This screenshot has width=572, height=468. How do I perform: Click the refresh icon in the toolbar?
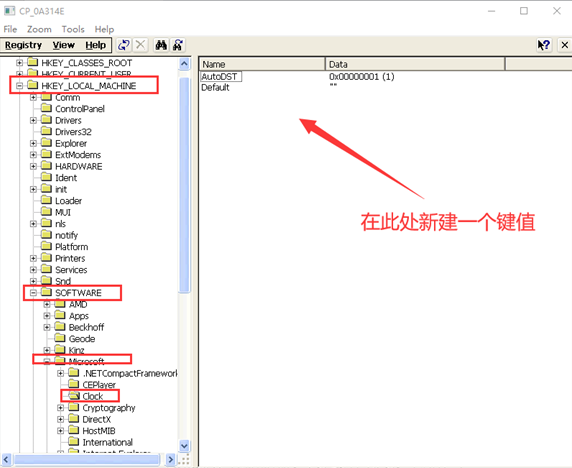click(124, 45)
